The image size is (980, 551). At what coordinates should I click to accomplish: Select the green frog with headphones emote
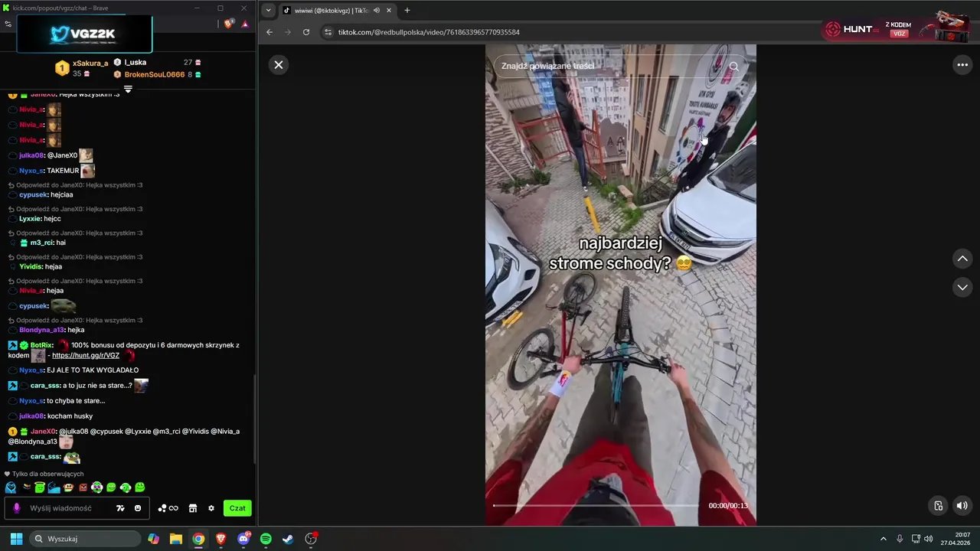point(126,487)
